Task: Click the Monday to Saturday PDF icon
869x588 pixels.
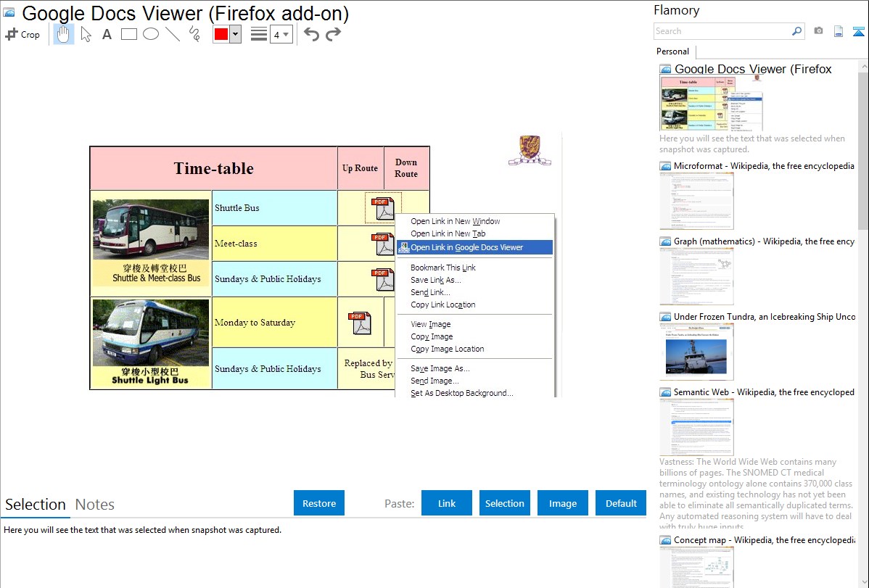Action: pos(360,323)
